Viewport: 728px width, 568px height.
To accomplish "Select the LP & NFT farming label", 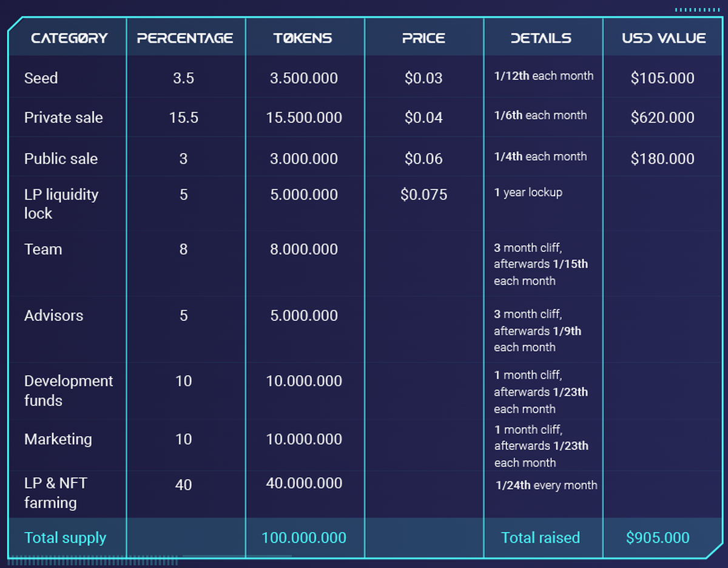I will click(56, 493).
